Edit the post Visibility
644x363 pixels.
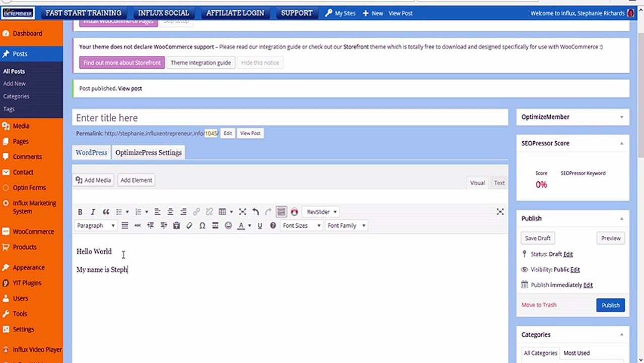tap(575, 269)
